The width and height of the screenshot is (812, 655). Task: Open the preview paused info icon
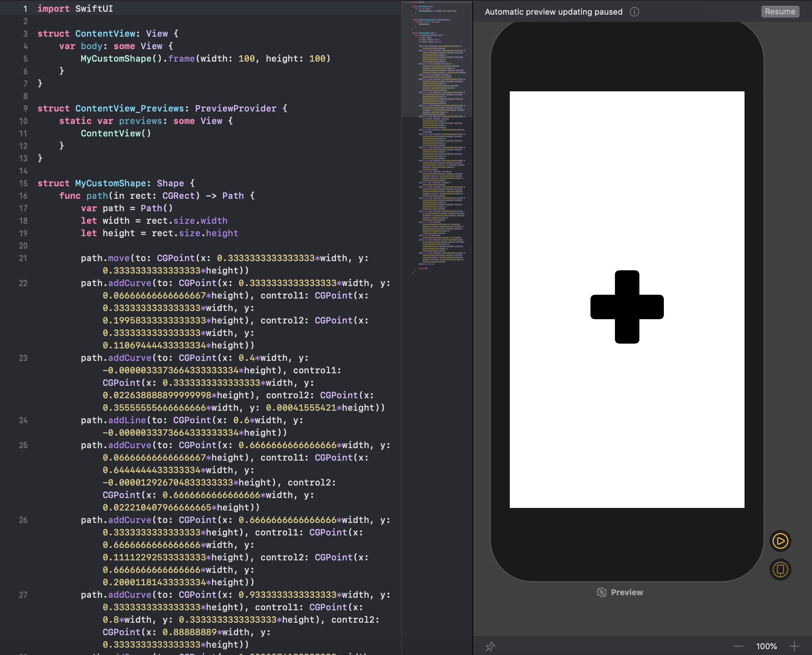pyautogui.click(x=634, y=12)
